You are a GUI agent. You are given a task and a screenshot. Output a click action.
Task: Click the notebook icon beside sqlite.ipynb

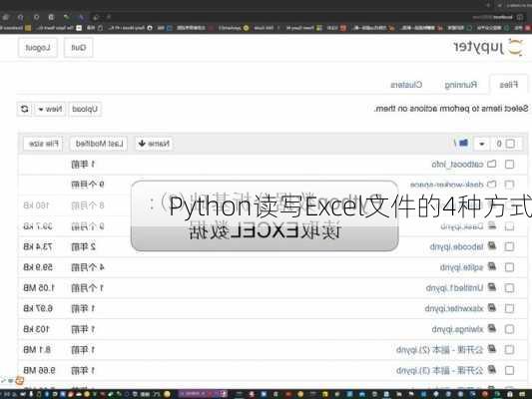pos(492,266)
